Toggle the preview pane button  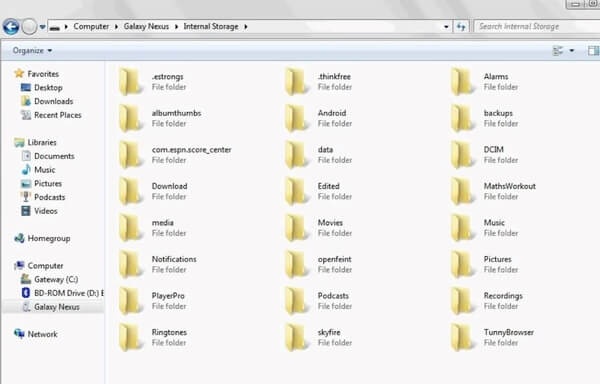tap(593, 50)
